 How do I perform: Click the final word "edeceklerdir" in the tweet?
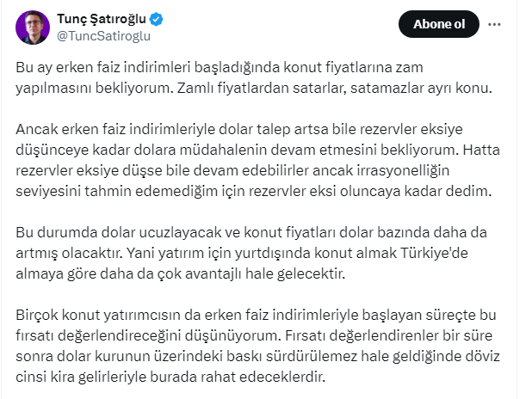288,377
